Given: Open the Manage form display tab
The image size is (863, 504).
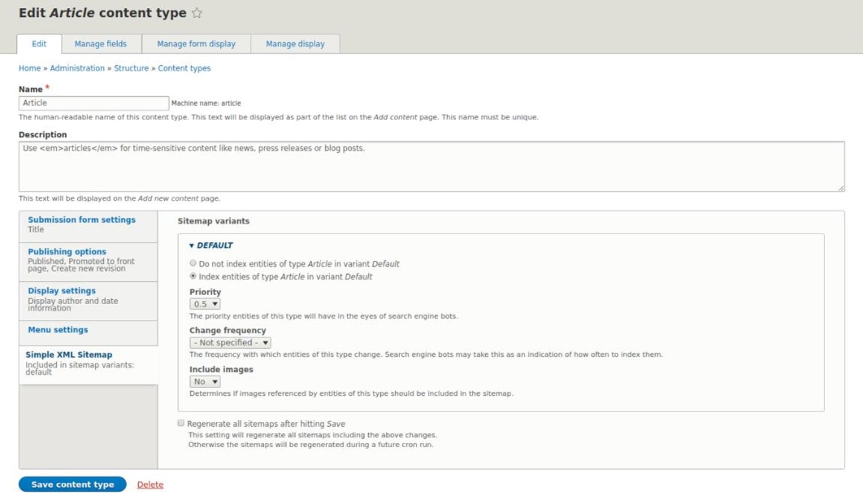Looking at the screenshot, I should pos(195,43).
